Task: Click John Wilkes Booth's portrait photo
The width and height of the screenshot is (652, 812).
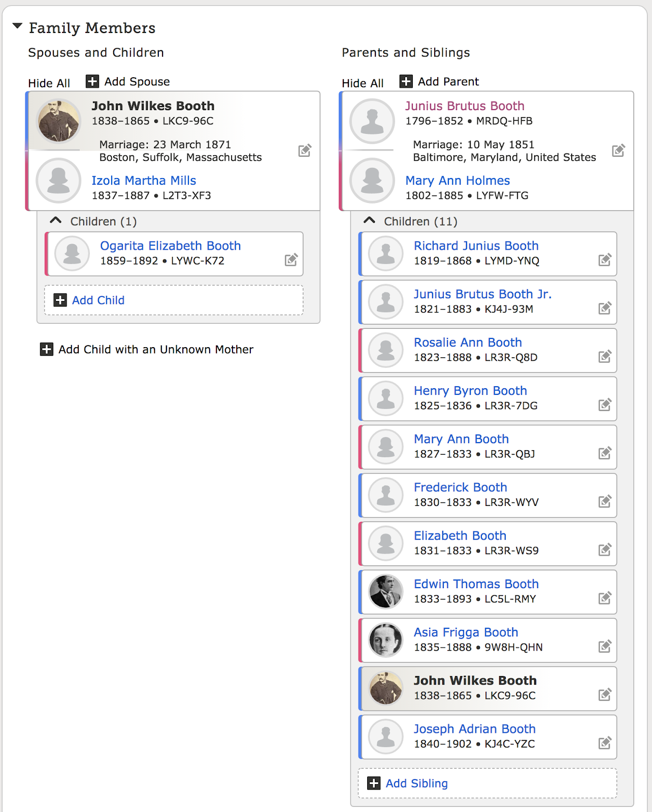Action: coord(58,120)
